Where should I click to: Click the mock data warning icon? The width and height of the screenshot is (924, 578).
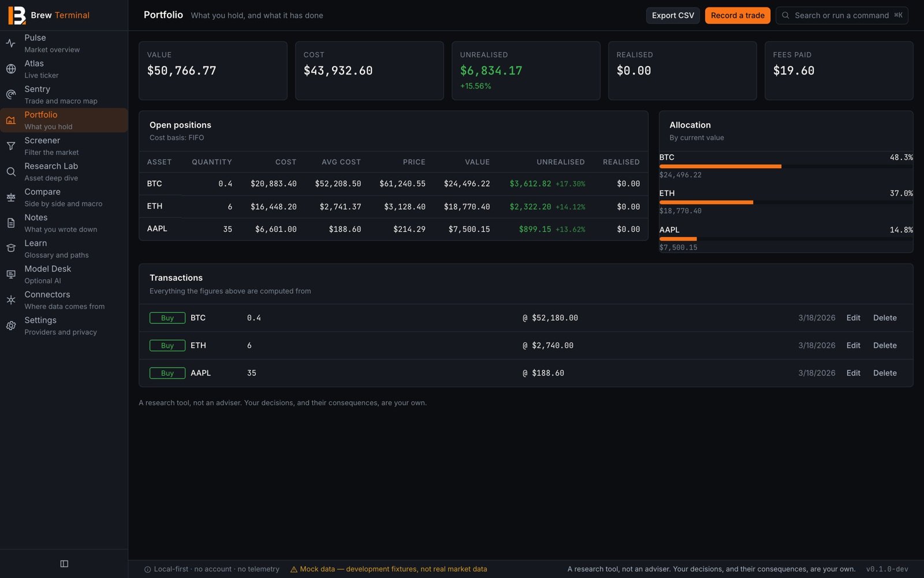(x=294, y=569)
